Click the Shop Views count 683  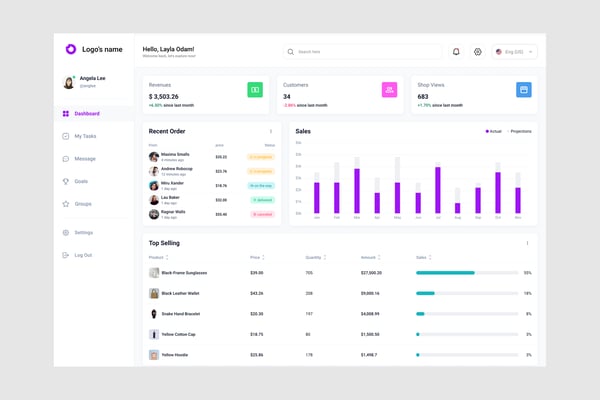coord(423,96)
